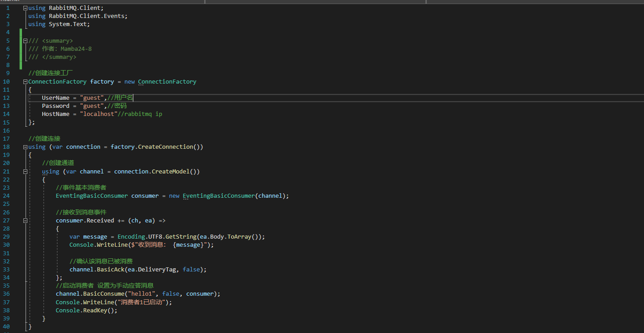Click the "hello1" queue name string
Image resolution: width=644 pixels, height=333 pixels.
[141, 293]
